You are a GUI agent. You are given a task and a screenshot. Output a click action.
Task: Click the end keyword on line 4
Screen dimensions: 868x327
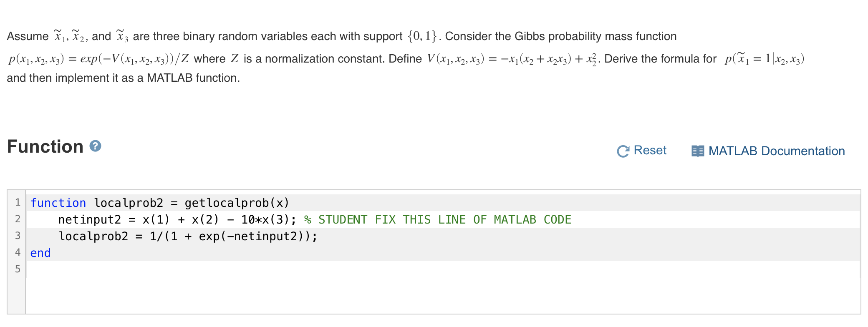coord(40,253)
